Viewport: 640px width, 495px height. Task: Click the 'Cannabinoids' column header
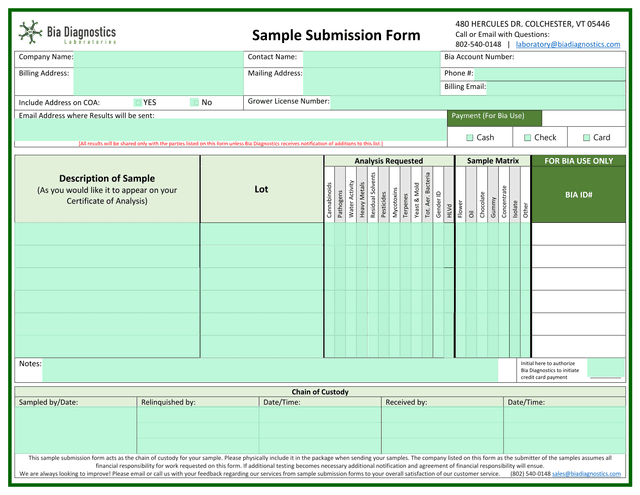tap(329, 194)
